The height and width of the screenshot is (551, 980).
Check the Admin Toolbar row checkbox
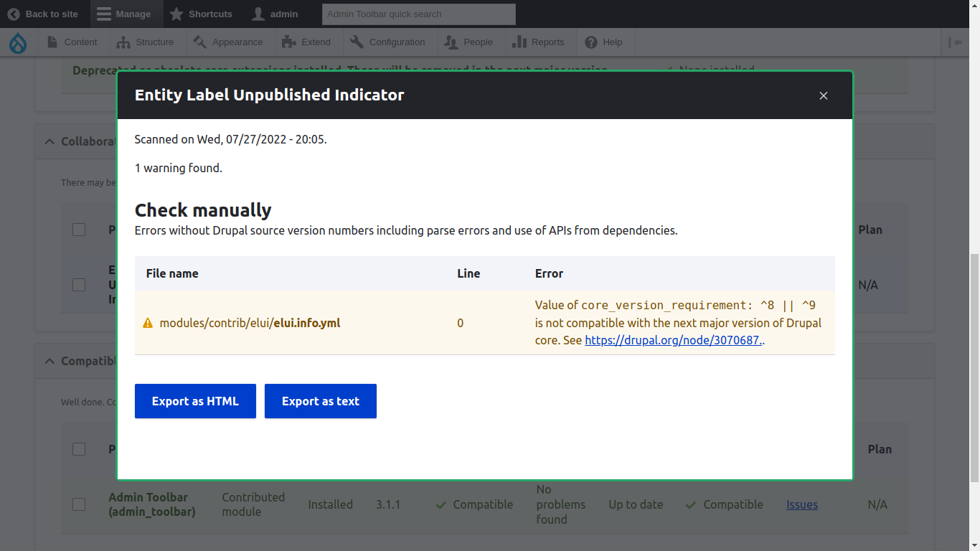(78, 504)
